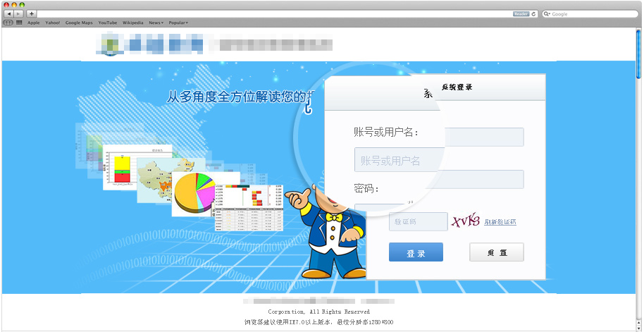
Task: Open the Google Maps bookmark
Action: click(x=79, y=23)
